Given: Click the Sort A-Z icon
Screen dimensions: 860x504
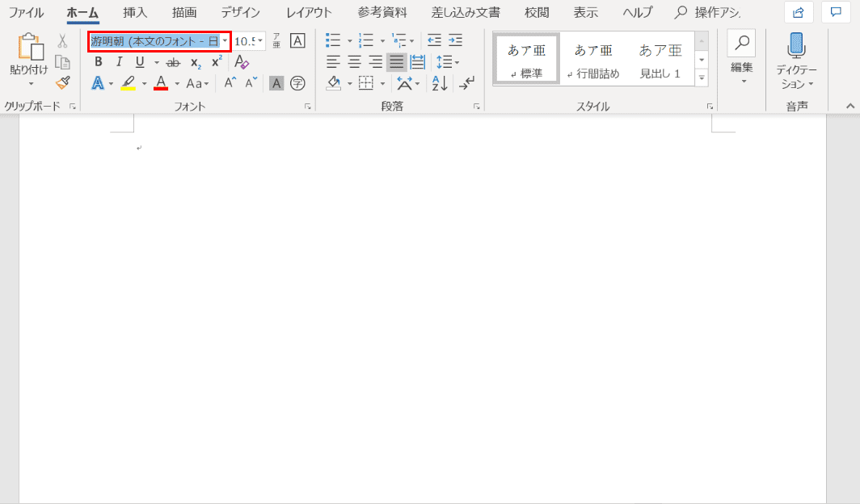Looking at the screenshot, I should (440, 83).
